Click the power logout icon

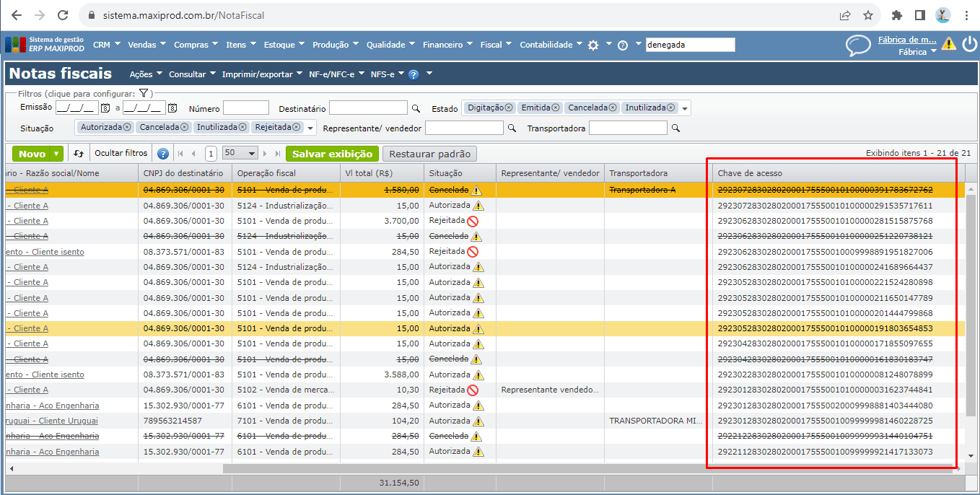[969, 44]
